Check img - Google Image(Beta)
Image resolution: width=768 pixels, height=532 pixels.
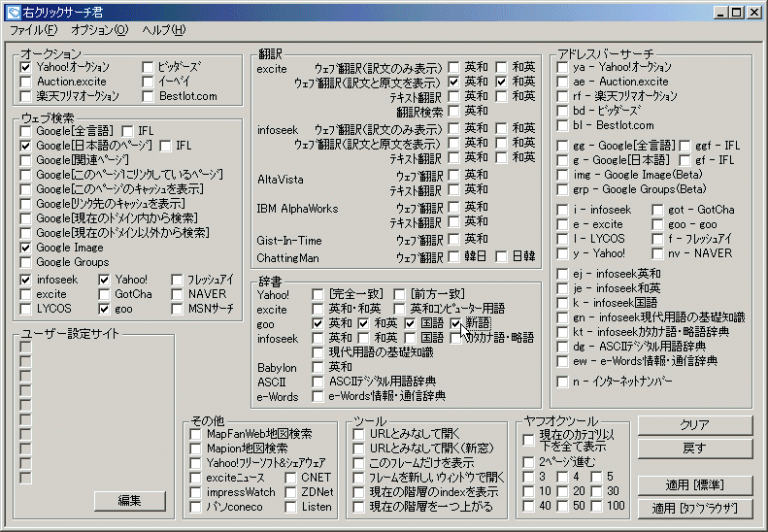(562, 175)
